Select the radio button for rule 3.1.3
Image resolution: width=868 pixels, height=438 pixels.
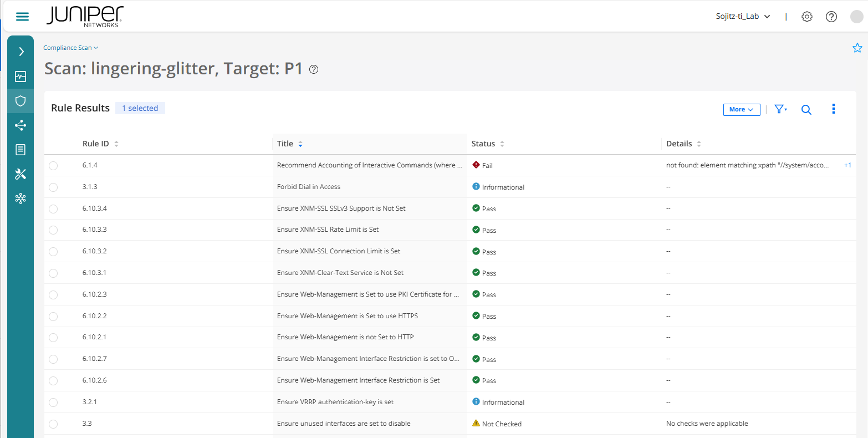(x=53, y=187)
